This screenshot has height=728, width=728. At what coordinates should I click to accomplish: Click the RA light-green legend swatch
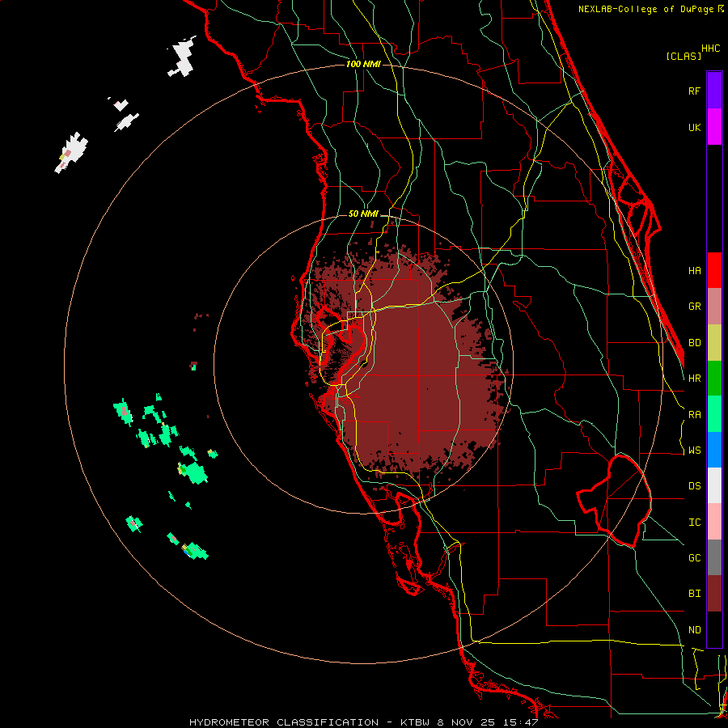click(x=714, y=414)
